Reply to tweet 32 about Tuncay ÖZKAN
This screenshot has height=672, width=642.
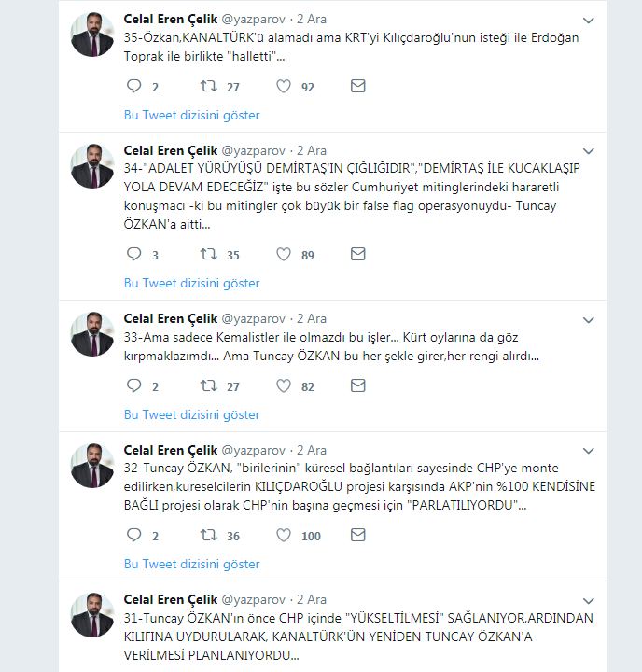tap(133, 535)
